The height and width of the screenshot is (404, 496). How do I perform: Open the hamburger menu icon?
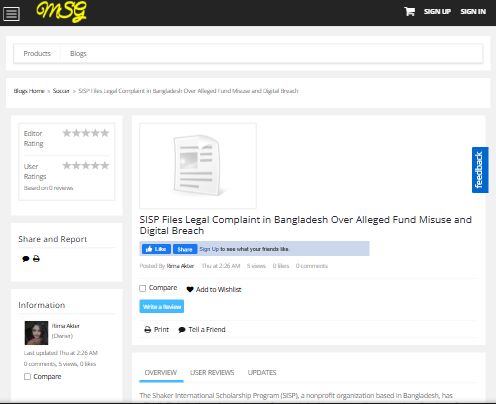click(11, 14)
